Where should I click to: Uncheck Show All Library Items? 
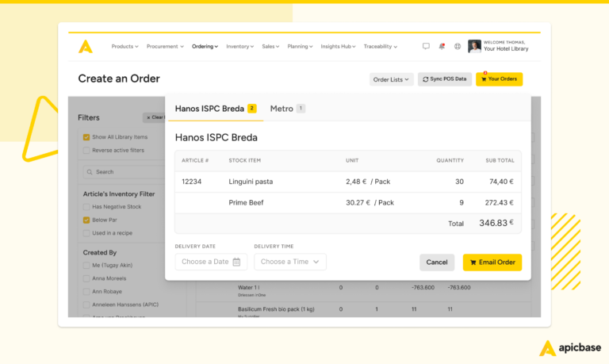click(86, 137)
